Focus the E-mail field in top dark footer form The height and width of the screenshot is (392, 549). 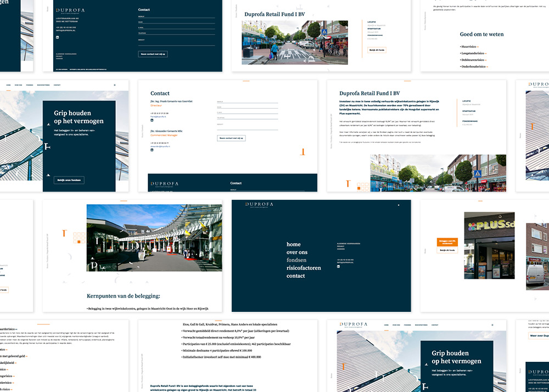(x=176, y=27)
